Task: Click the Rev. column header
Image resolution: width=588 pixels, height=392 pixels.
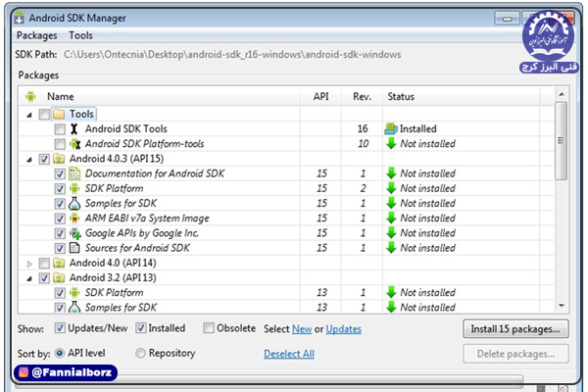Action: (x=362, y=96)
